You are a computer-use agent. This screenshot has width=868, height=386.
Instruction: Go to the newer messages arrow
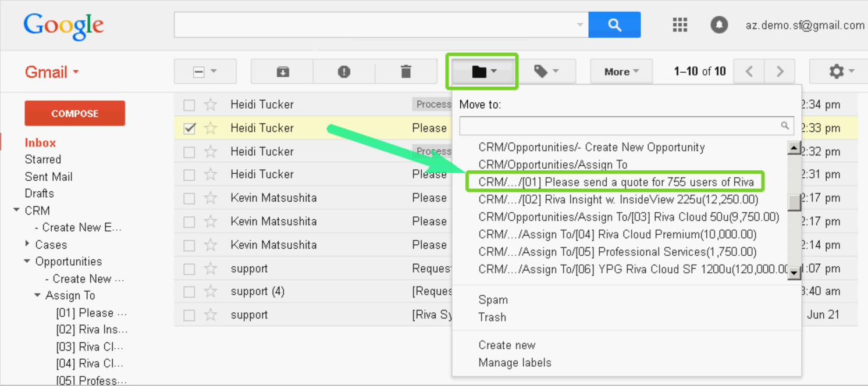[x=749, y=72]
